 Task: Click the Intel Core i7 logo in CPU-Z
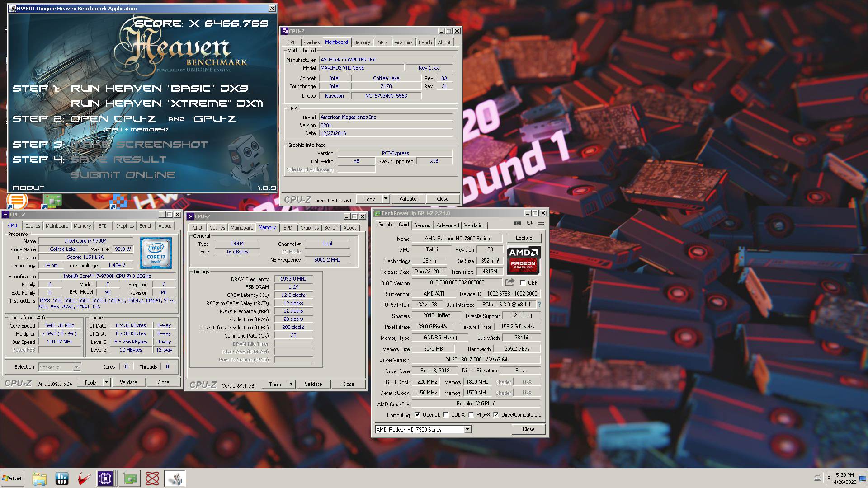pyautogui.click(x=156, y=253)
